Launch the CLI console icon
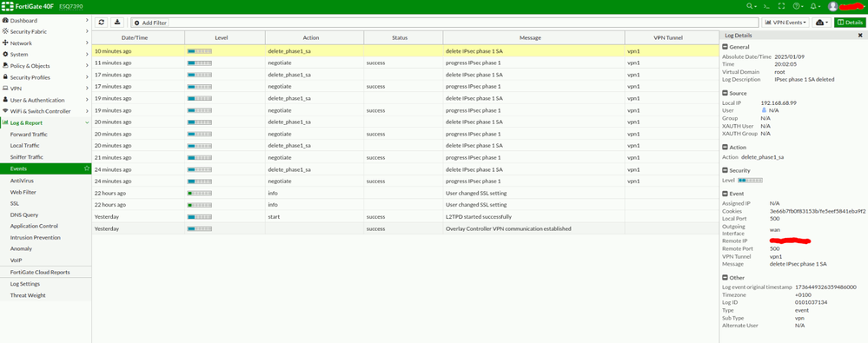 tap(766, 6)
